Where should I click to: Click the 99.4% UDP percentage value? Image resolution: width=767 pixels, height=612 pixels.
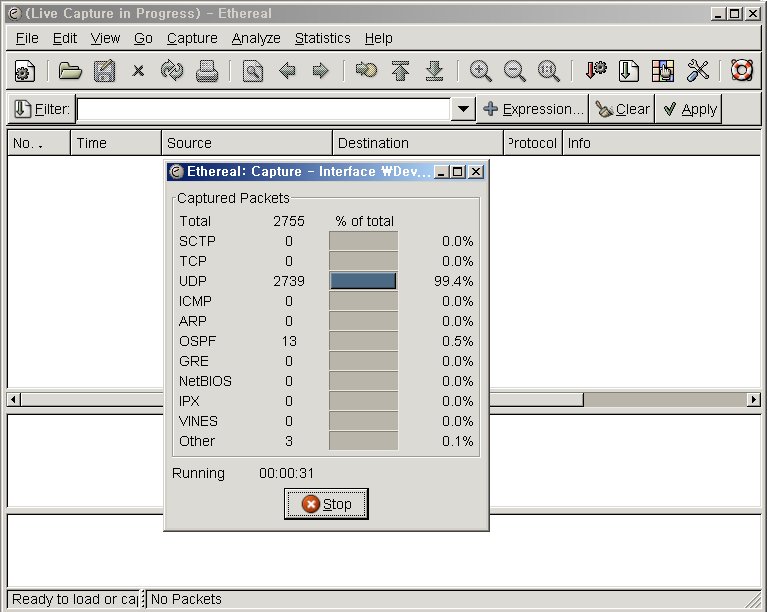point(453,281)
